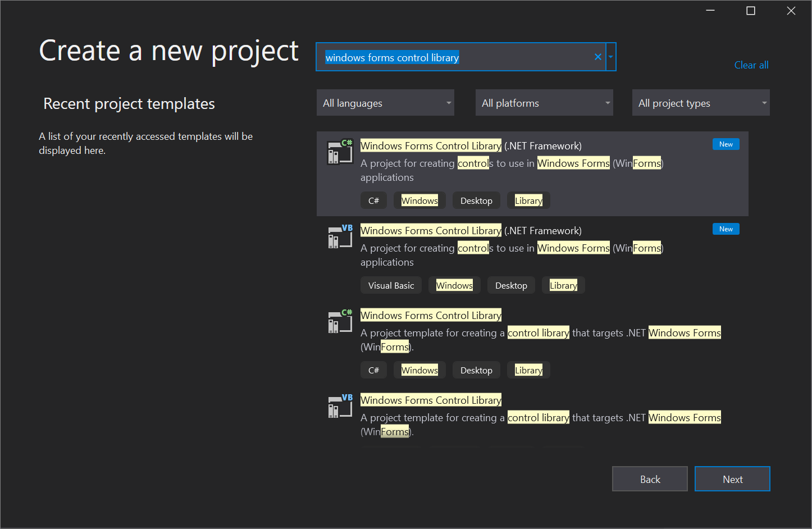Click the C# tag under the first template
This screenshot has width=812, height=529.
[x=373, y=200]
